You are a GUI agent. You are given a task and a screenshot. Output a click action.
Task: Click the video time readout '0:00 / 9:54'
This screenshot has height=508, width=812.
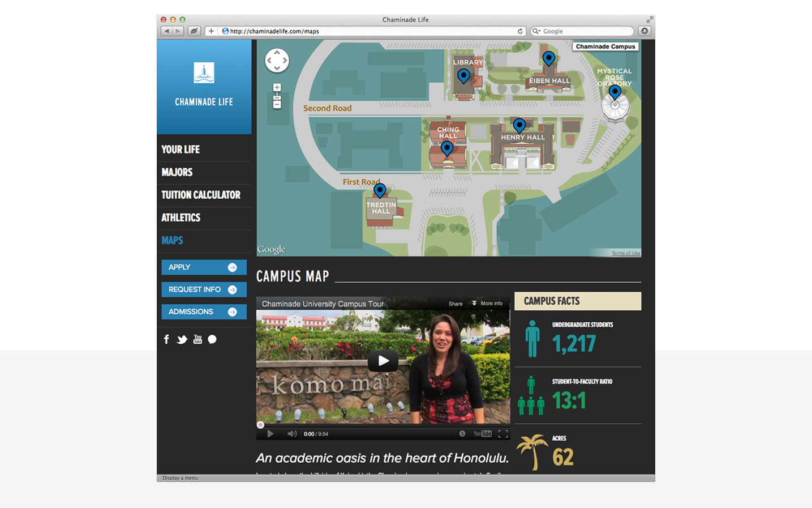[x=316, y=434]
